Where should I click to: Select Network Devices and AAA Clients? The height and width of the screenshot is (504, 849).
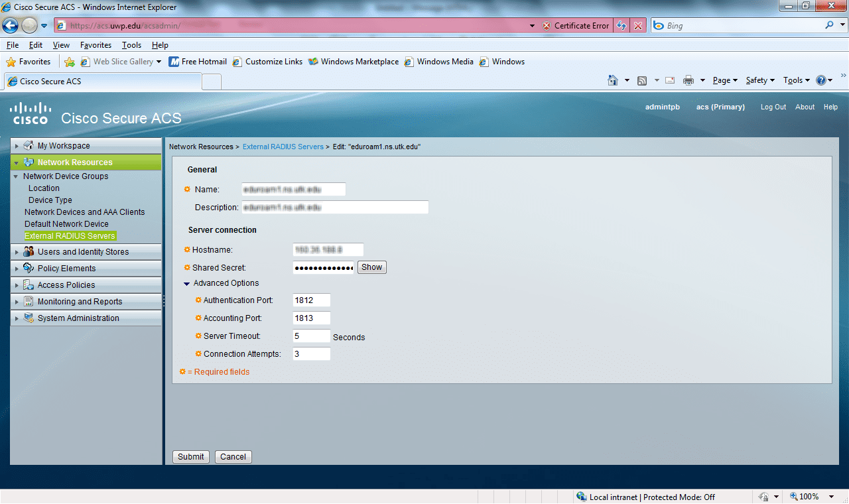[x=85, y=212]
